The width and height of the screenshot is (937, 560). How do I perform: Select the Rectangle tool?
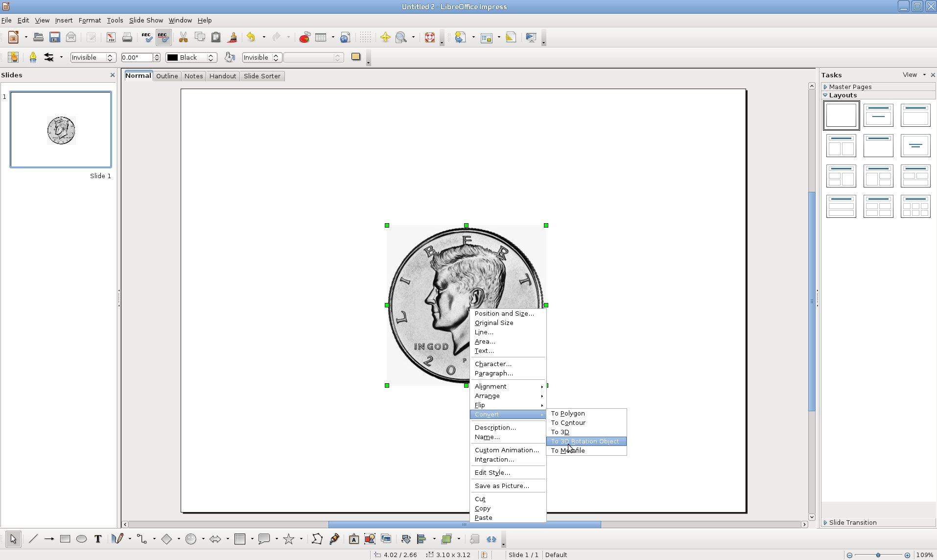coord(65,539)
